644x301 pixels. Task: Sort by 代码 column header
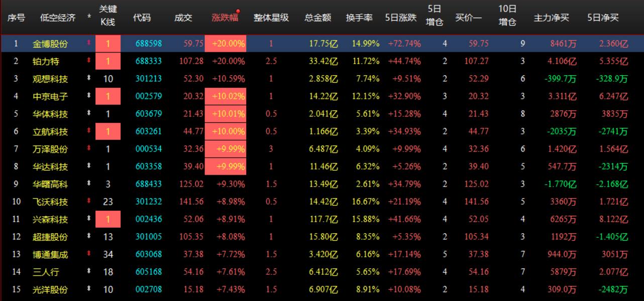point(142,18)
